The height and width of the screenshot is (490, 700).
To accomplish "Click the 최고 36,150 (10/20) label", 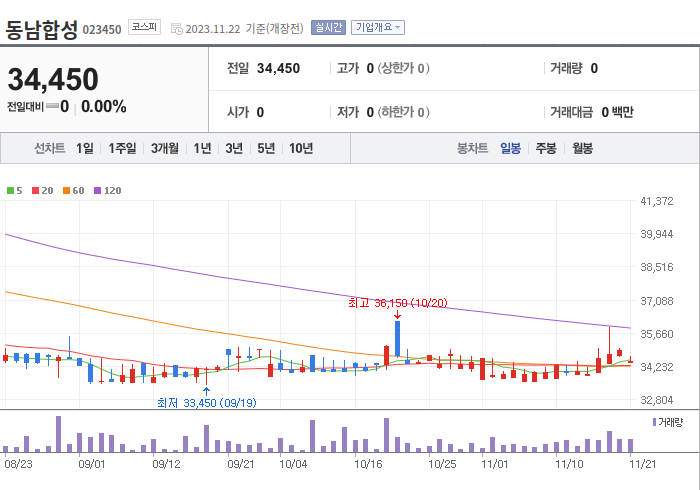I will [x=397, y=303].
